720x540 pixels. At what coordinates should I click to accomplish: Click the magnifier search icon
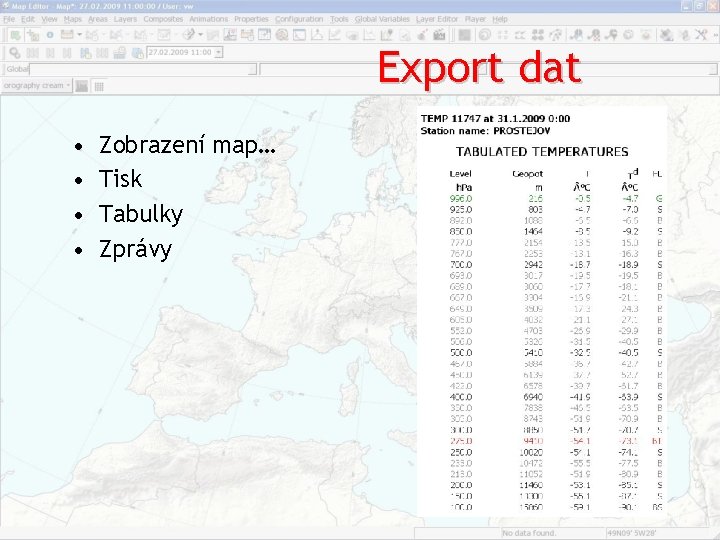[x=15, y=53]
